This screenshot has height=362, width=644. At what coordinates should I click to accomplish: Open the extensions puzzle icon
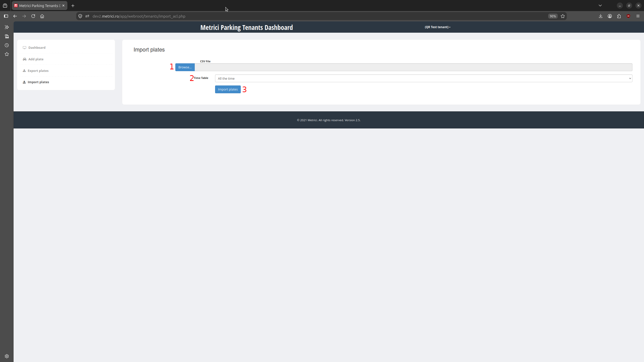tap(619, 16)
